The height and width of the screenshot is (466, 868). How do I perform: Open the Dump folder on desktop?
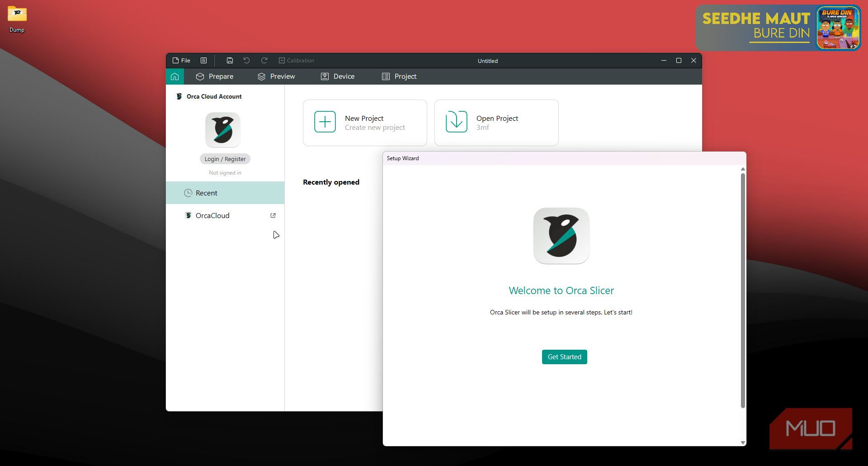pyautogui.click(x=17, y=19)
